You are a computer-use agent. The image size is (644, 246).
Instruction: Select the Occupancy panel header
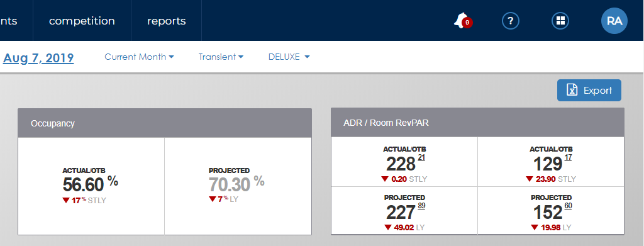tap(165, 123)
